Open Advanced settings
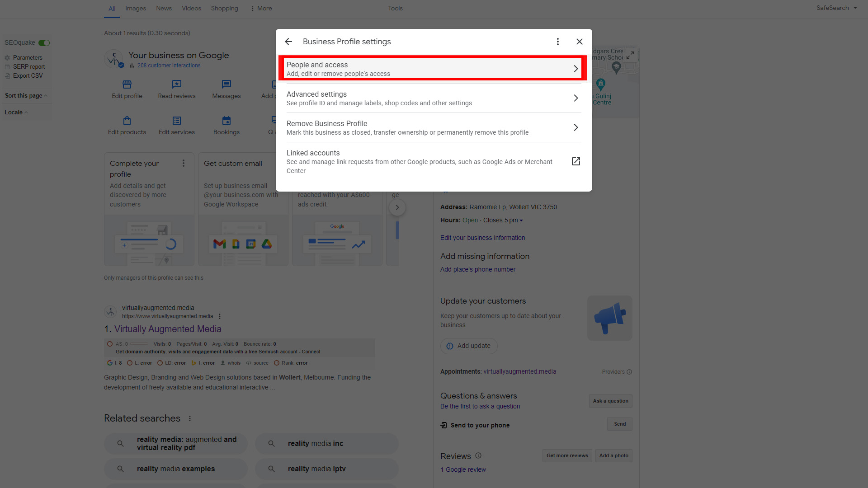The height and width of the screenshot is (488, 868). (x=434, y=98)
